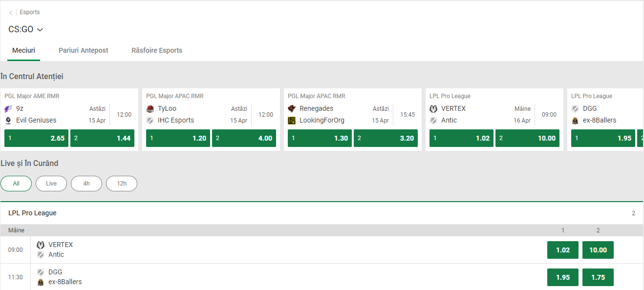Click the VERTEX logo in the featured card
Viewport: 644px width, 290px height.
[433, 109]
